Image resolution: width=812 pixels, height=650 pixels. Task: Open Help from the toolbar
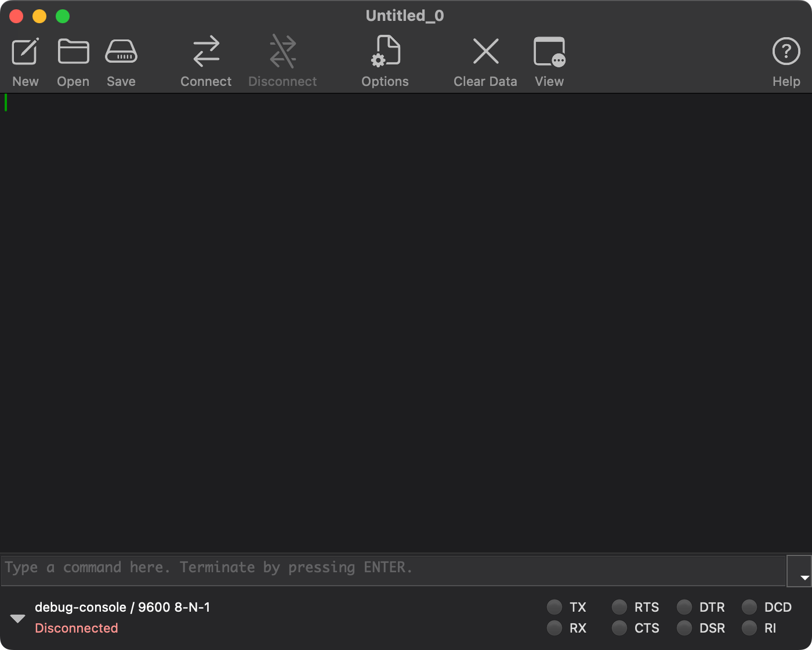tap(786, 52)
